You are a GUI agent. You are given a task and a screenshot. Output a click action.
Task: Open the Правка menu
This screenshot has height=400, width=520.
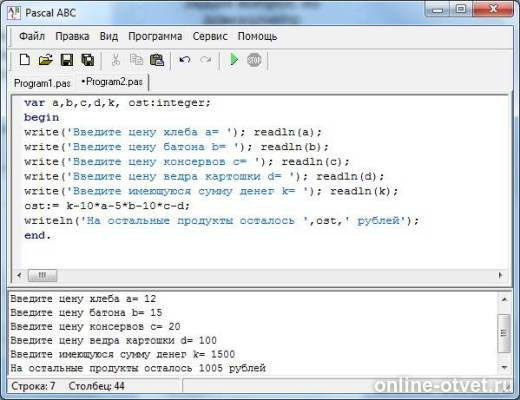(x=72, y=36)
